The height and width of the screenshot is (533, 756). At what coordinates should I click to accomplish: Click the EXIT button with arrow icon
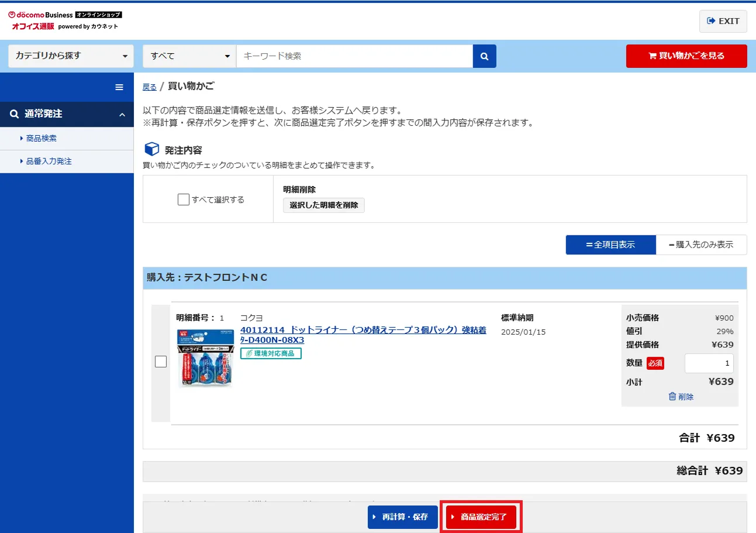pos(723,21)
